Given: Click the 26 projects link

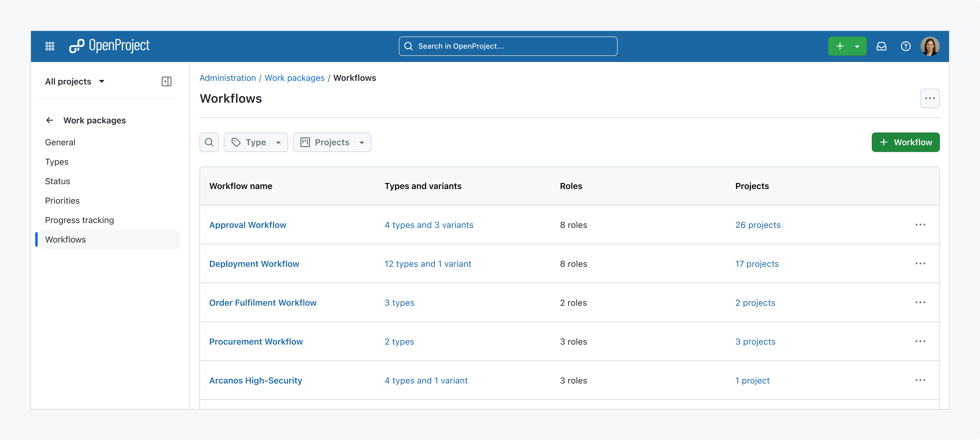Looking at the screenshot, I should (x=758, y=225).
